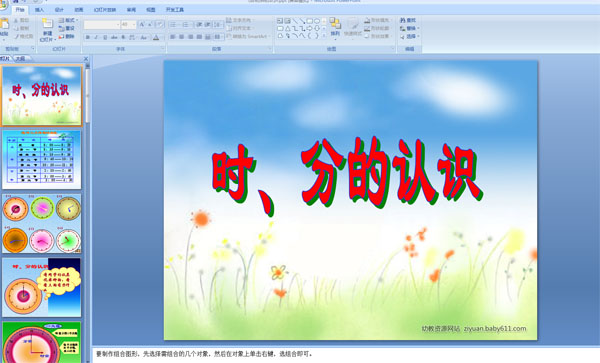Click the Replace (替换) button
Image resolution: width=600 pixels, height=363 pixels.
409,28
